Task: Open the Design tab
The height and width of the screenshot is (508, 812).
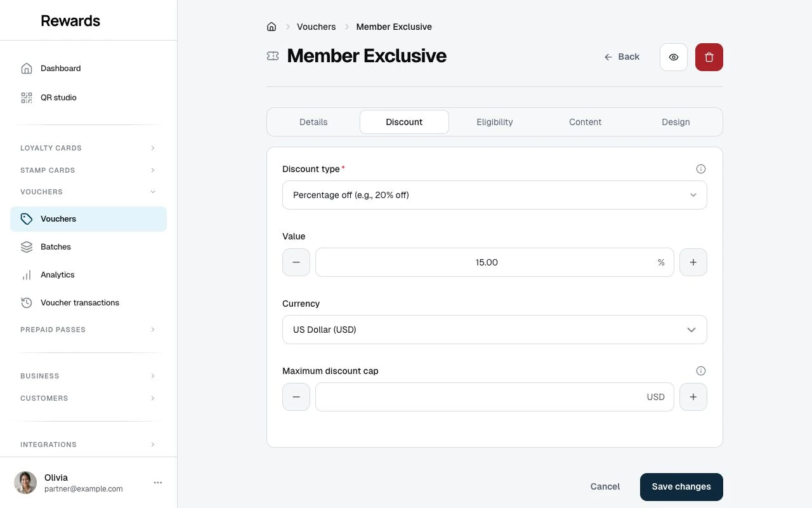Action: click(676, 122)
